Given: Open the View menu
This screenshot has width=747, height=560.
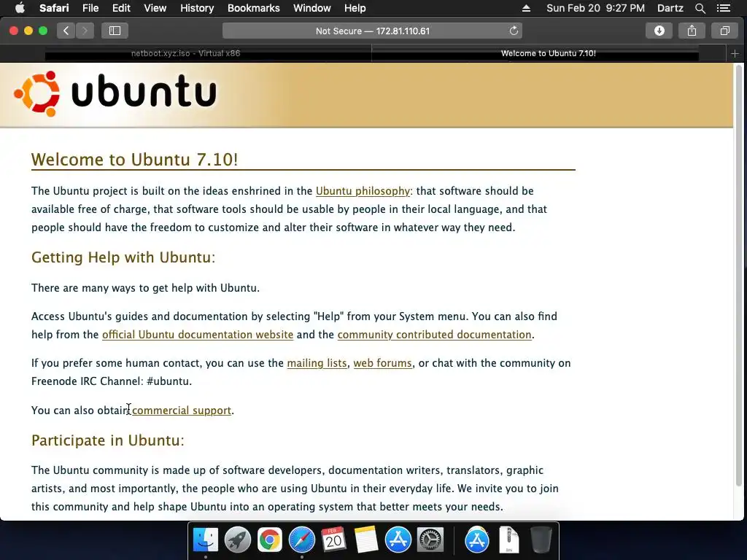Looking at the screenshot, I should coord(155,8).
